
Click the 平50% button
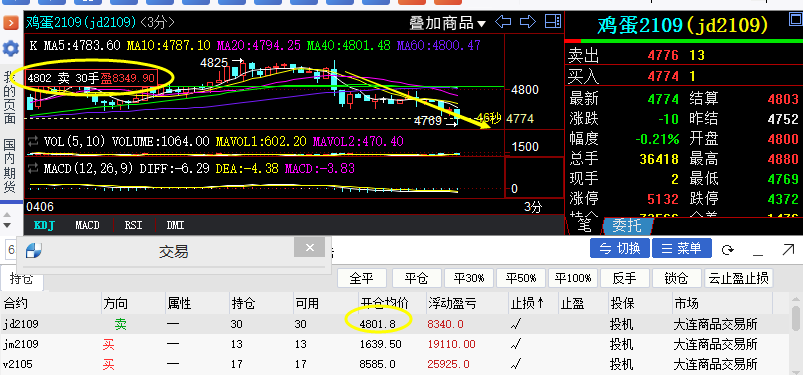click(x=521, y=278)
